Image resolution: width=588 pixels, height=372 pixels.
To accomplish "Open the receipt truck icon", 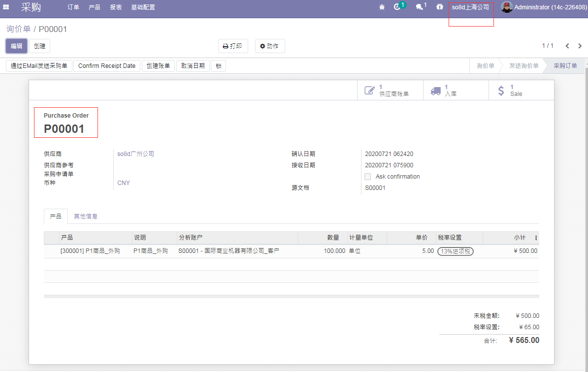I will pyautogui.click(x=435, y=91).
